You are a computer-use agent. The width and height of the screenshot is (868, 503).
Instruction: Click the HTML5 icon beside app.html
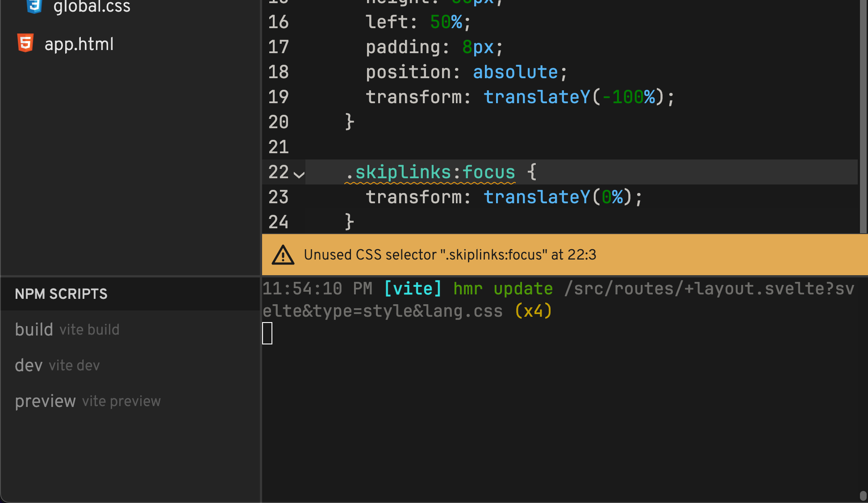tap(25, 43)
